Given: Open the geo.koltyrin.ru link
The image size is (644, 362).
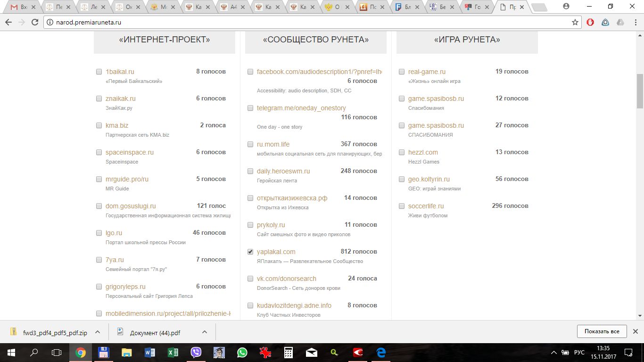Looking at the screenshot, I should pos(429,179).
